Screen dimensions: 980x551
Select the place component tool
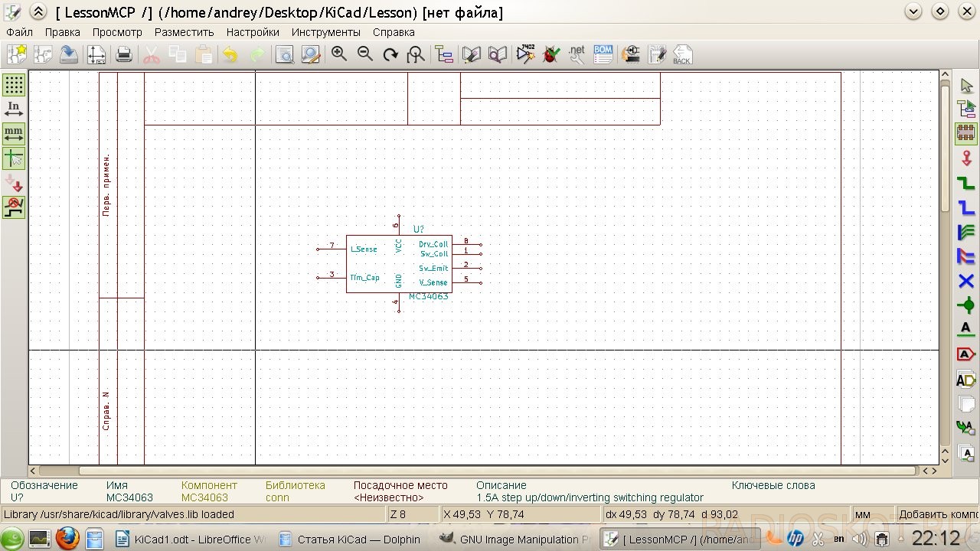pyautogui.click(x=966, y=133)
